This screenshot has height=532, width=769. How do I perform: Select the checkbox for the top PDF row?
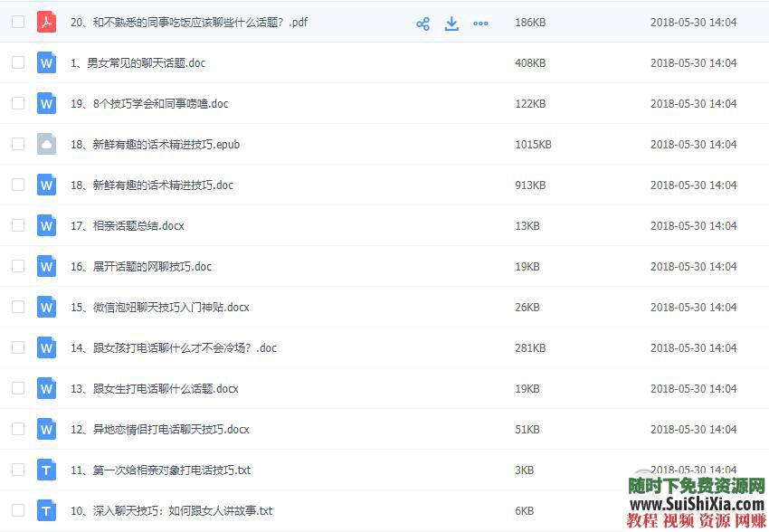click(x=17, y=23)
